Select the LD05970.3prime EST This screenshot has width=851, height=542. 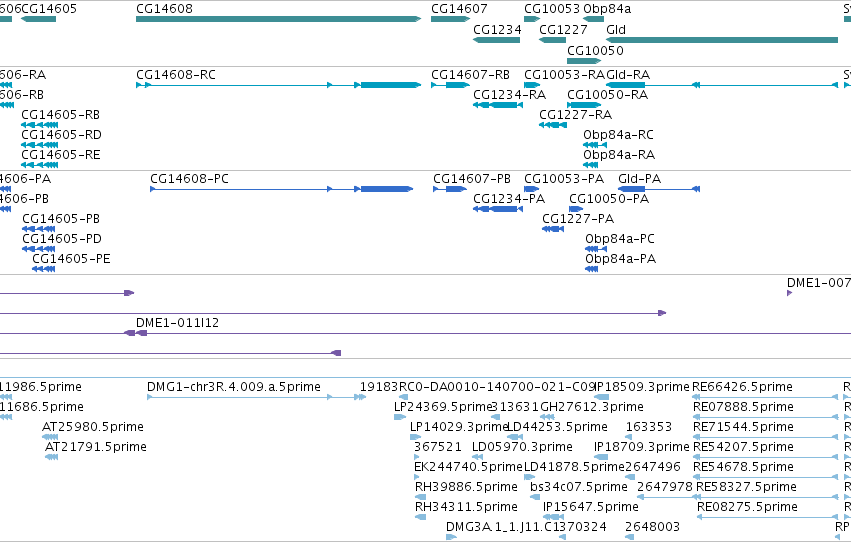point(478,457)
